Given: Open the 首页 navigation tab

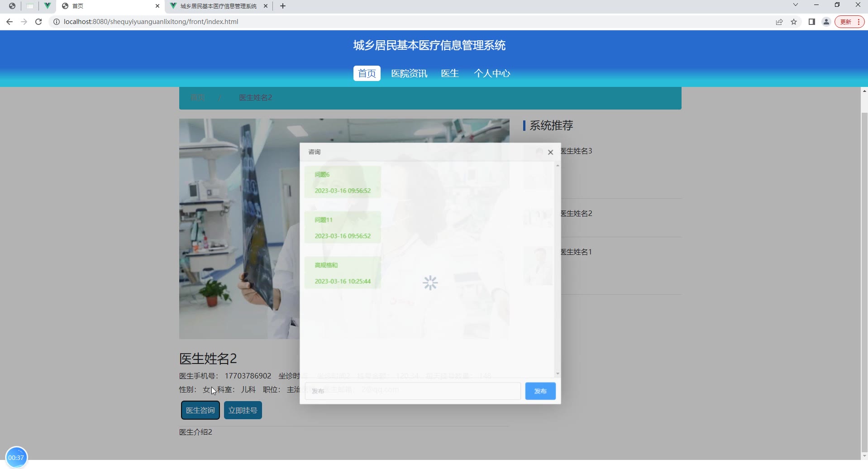Looking at the screenshot, I should coord(367,73).
